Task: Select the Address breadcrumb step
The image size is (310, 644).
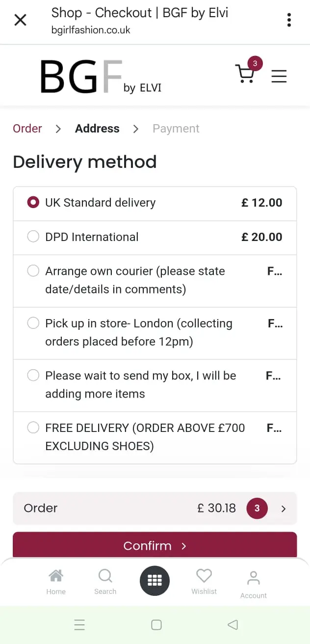Action: (97, 129)
